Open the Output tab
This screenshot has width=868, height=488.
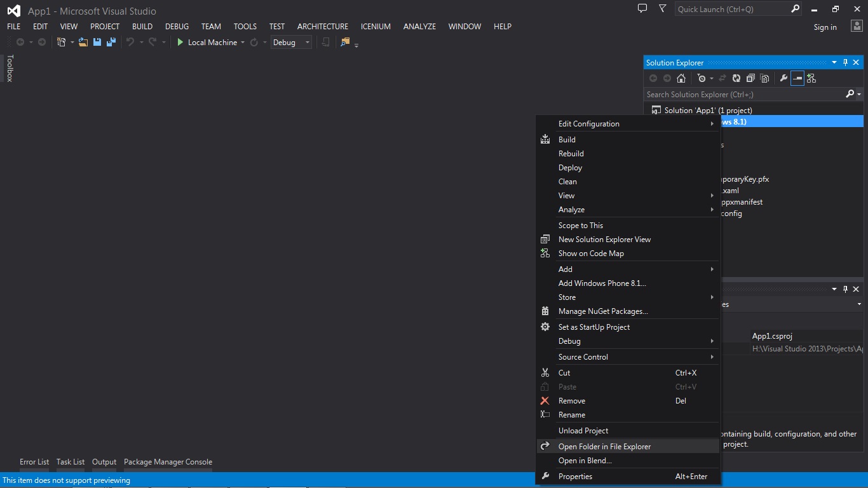click(x=104, y=462)
